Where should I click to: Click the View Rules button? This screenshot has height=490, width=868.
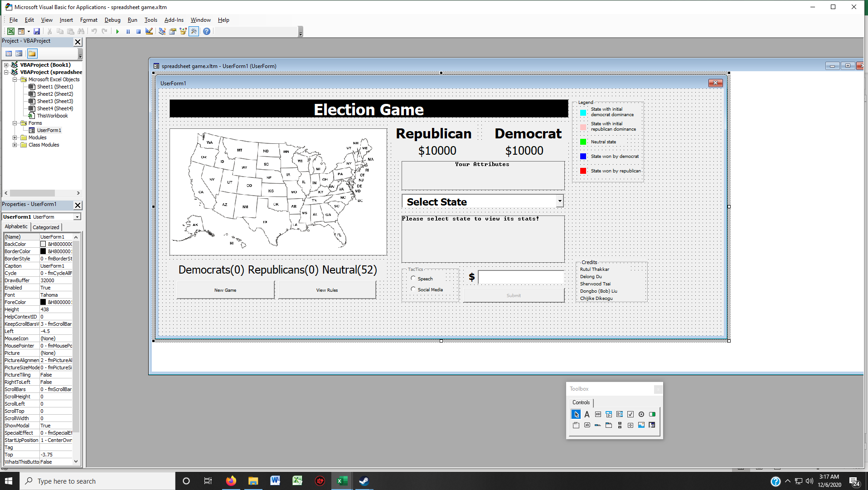[x=326, y=289]
